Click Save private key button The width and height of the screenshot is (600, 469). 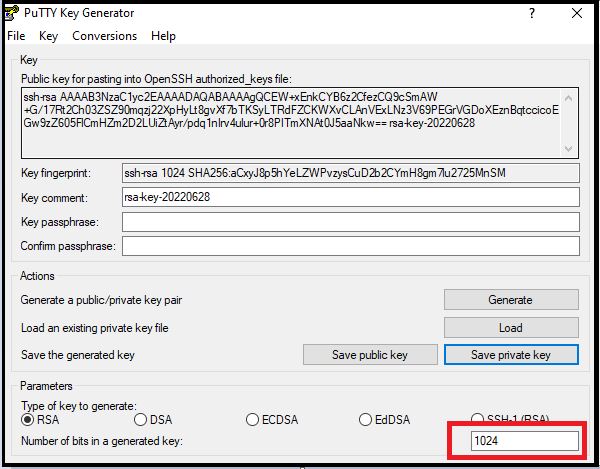click(x=511, y=355)
